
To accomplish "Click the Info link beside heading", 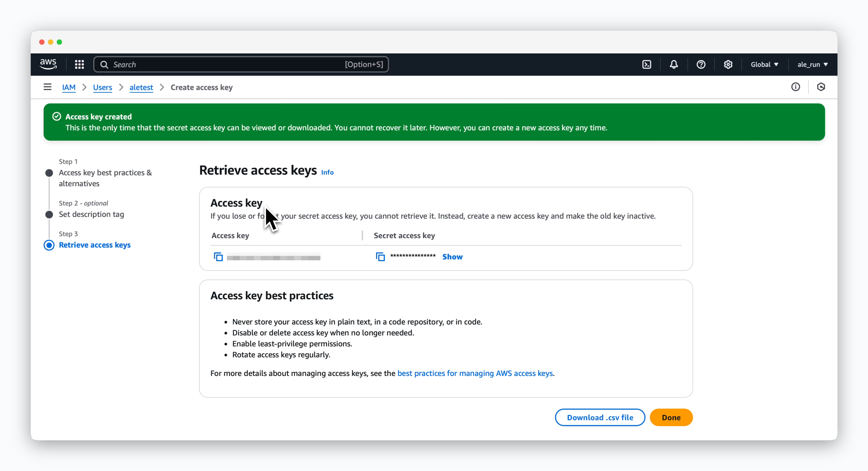I will click(x=327, y=172).
